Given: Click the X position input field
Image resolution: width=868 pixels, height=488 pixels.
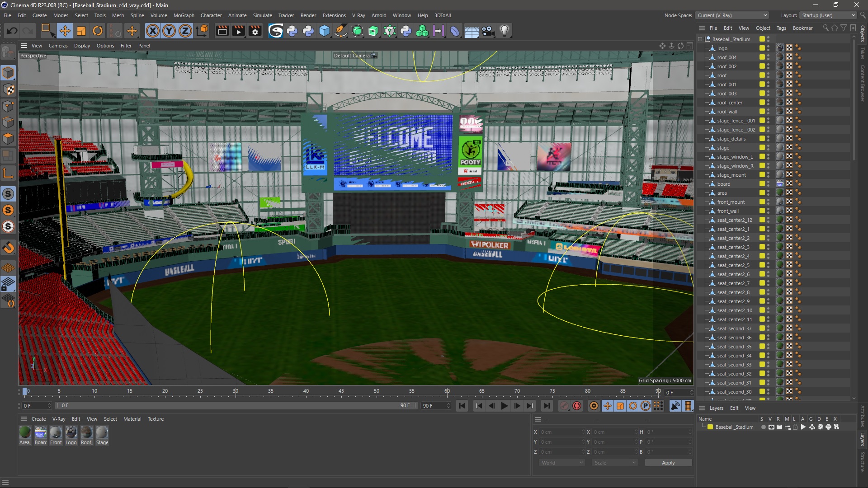Looking at the screenshot, I should click(561, 432).
